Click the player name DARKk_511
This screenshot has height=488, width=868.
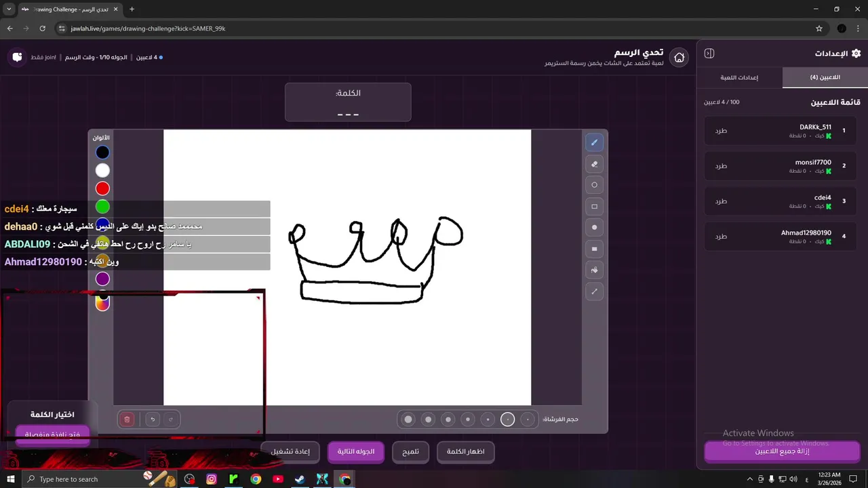[x=815, y=127]
